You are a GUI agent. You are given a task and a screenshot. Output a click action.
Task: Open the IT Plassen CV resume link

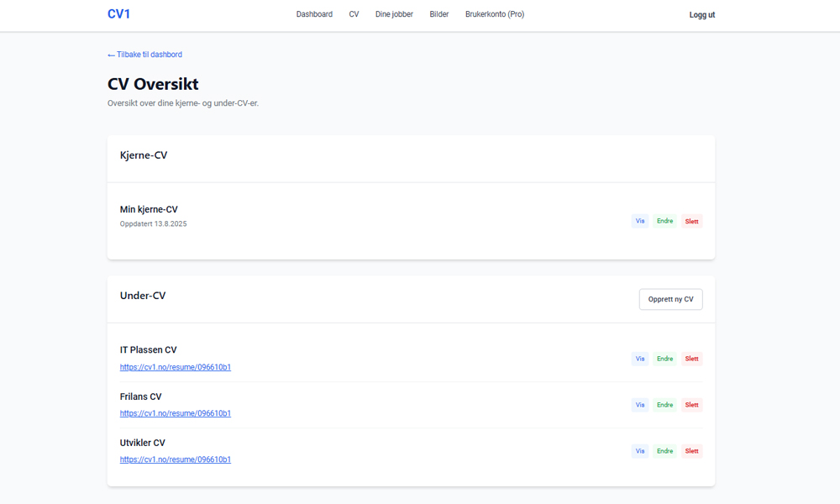[x=175, y=367]
